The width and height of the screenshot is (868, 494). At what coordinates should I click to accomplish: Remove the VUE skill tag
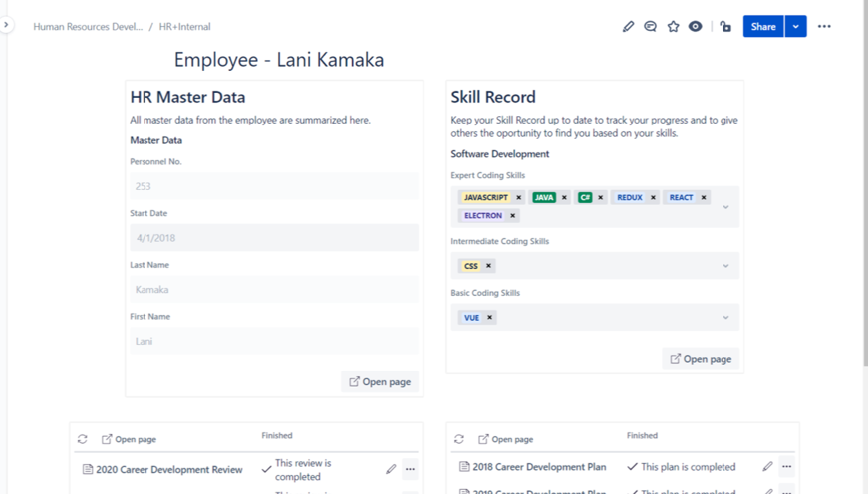pos(489,318)
